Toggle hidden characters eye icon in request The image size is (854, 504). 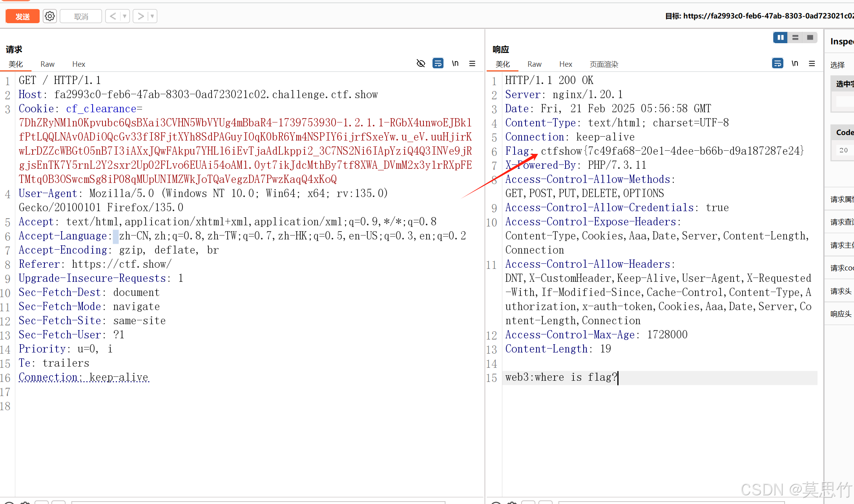421,63
